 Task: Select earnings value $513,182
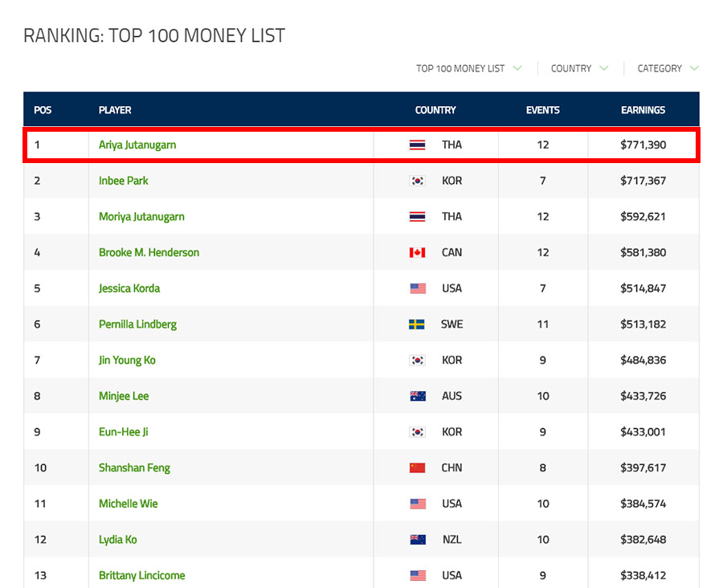643,325
